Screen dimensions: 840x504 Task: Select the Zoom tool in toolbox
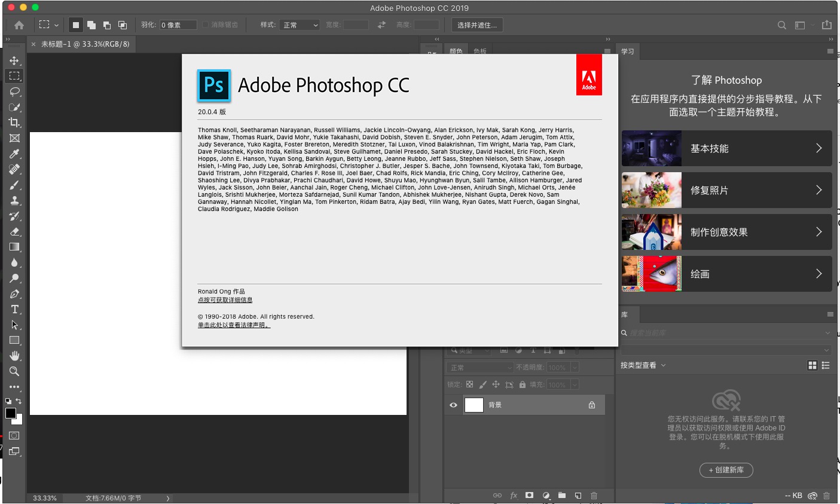coord(14,371)
